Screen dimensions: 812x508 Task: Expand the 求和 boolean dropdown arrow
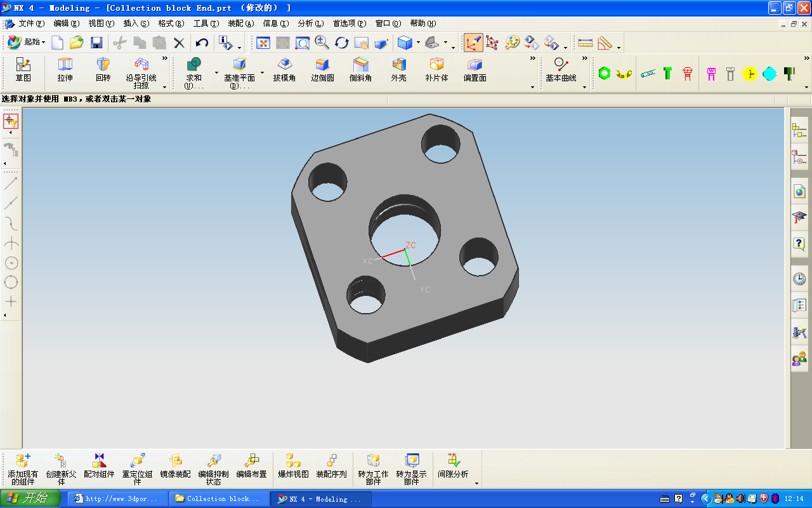(x=216, y=72)
